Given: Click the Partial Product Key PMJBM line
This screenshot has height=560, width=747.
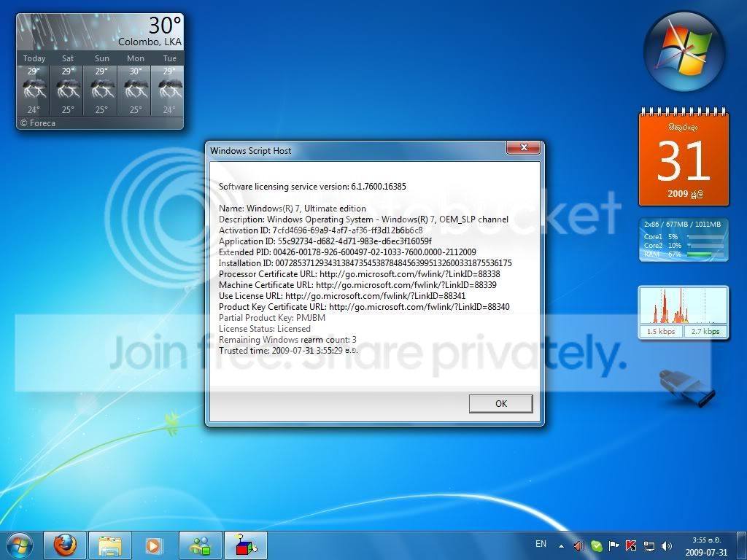Looking at the screenshot, I should pos(272,318).
